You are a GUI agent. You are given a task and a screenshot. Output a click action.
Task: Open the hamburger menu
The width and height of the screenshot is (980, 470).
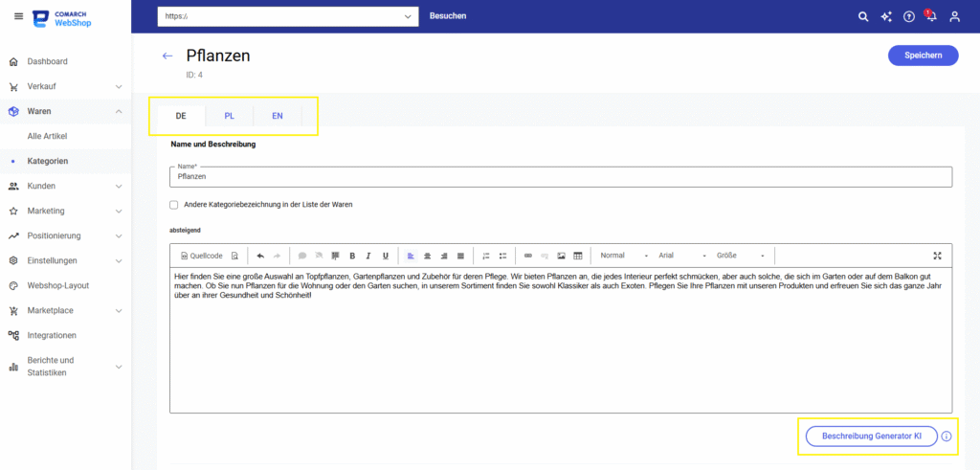19,16
